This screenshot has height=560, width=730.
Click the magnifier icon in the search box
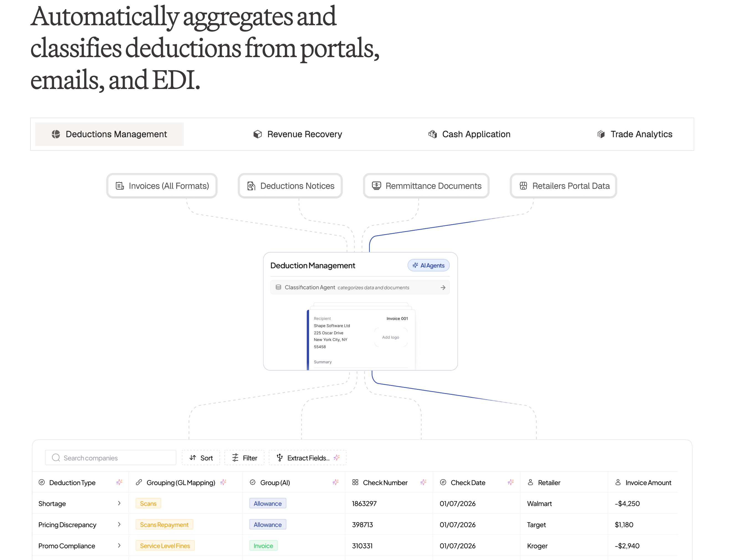point(56,458)
